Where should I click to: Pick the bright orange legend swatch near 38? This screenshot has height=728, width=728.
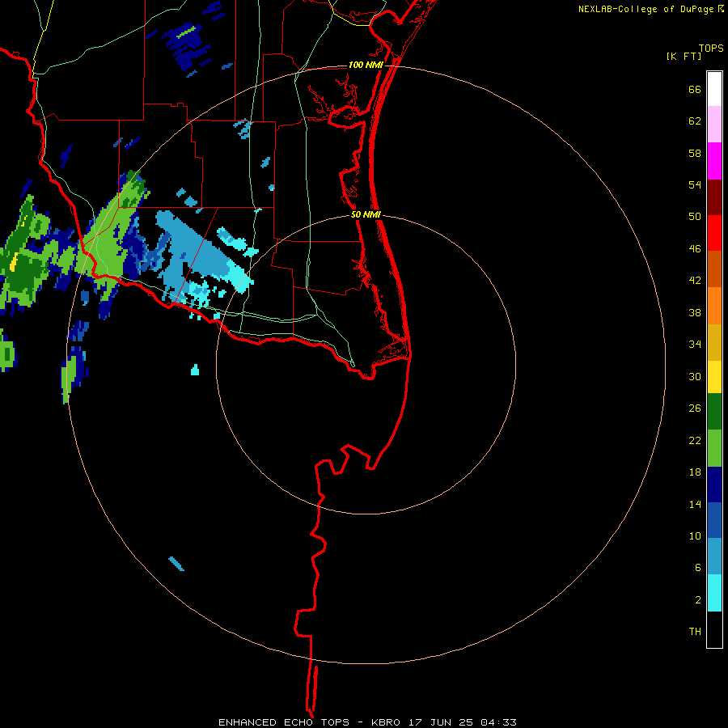click(x=714, y=306)
